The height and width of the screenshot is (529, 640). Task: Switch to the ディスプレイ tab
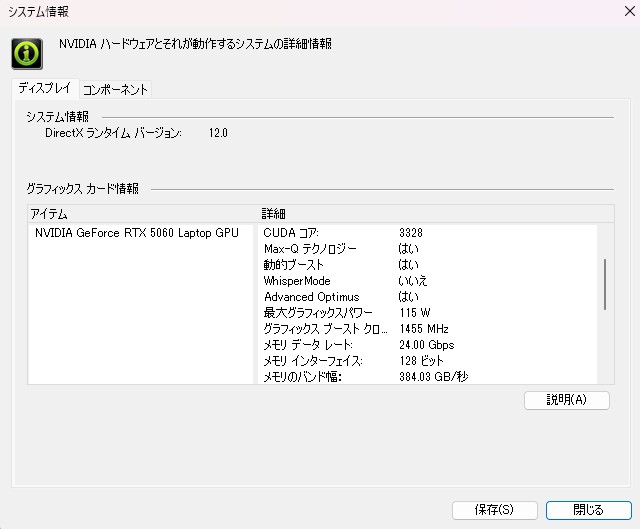[x=45, y=88]
